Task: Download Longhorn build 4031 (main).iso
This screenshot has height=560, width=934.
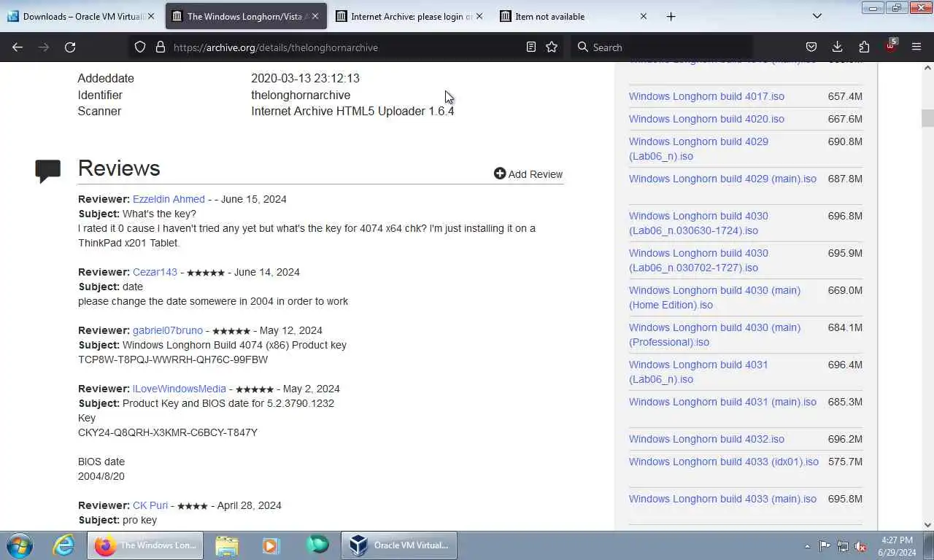Action: coord(722,402)
